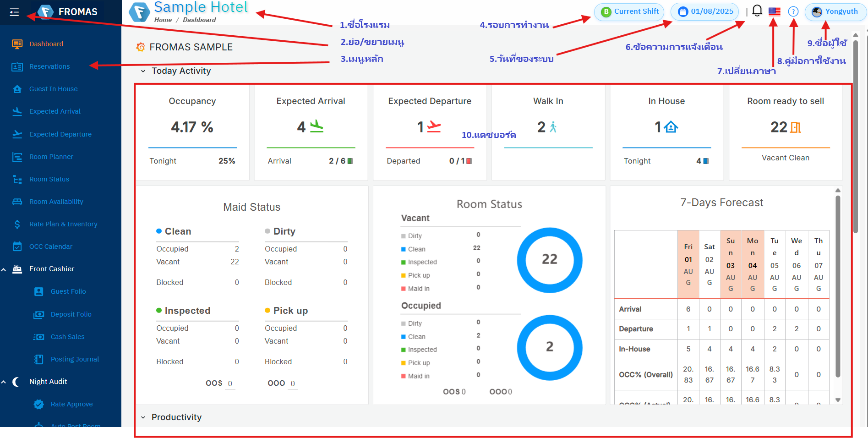Click the Home breadcrumb link
This screenshot has width=868, height=438.
(x=163, y=20)
